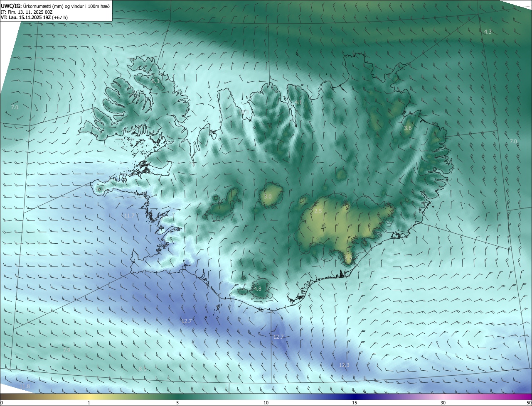Click the 7.0 value label off the east coast
Screen dimensions: 532x406
(x=513, y=142)
